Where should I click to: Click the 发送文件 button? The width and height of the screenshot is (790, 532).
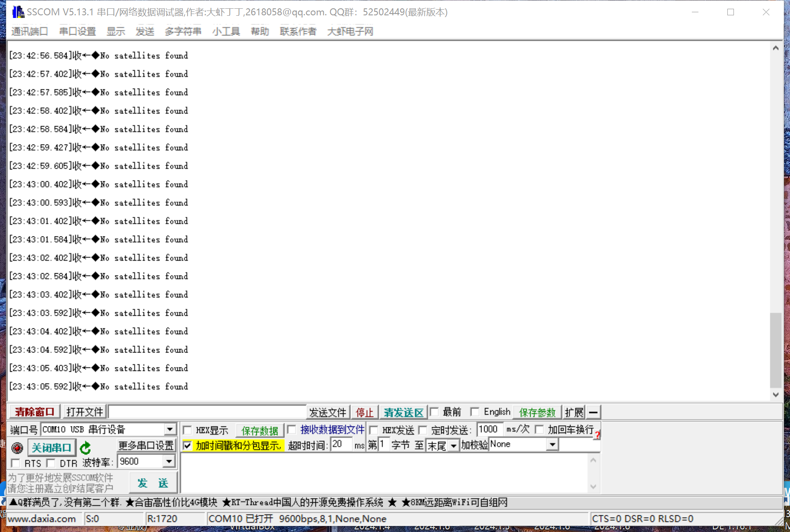(328, 412)
